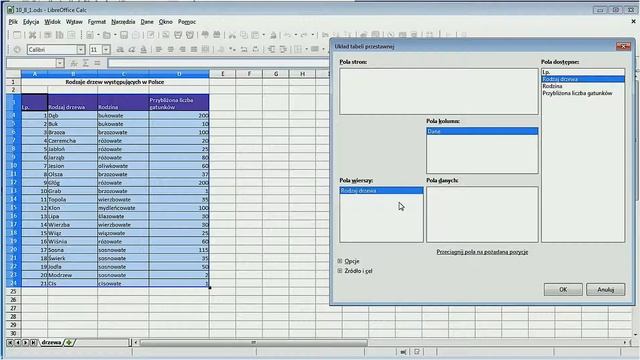The height and width of the screenshot is (360, 640).
Task: Select Dane in Pola kolumn list
Action: [x=482, y=131]
